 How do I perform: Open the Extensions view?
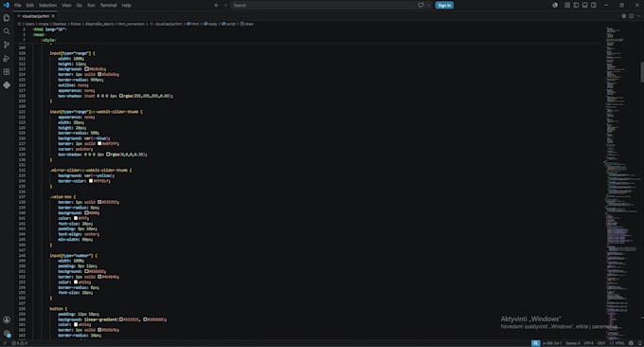click(7, 72)
